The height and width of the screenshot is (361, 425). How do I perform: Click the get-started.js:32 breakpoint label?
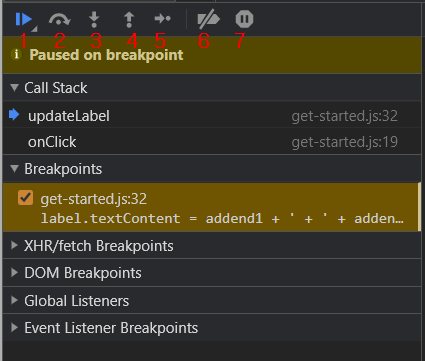point(94,199)
